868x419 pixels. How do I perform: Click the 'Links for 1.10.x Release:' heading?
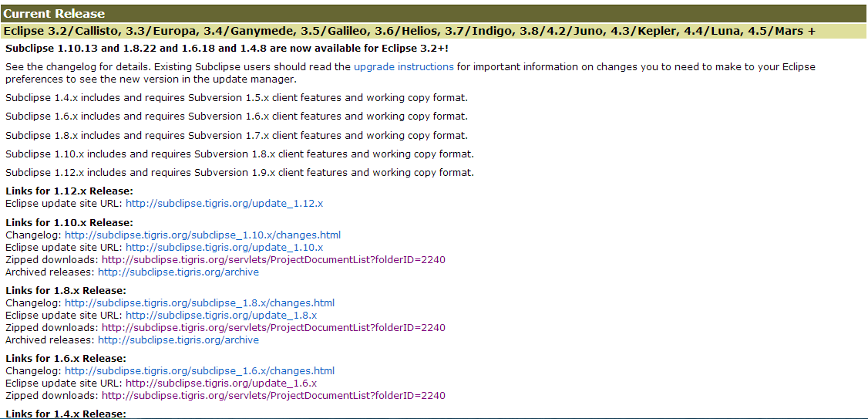tap(69, 223)
